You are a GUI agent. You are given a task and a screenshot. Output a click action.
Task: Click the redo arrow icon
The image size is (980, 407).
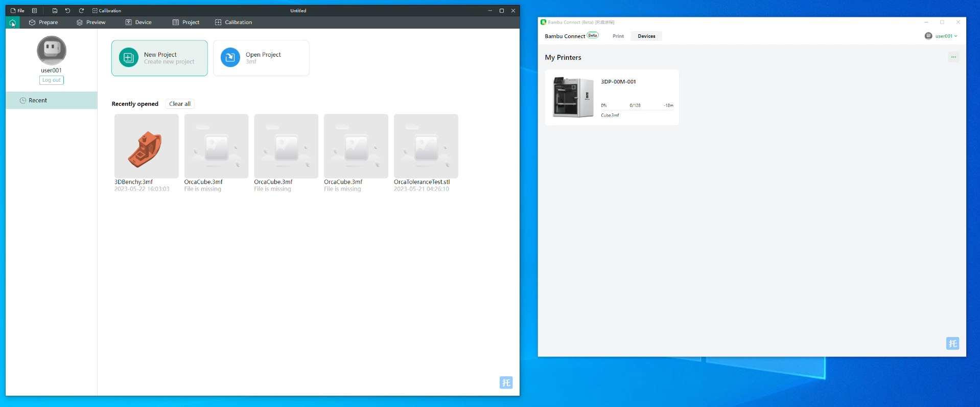(81, 11)
